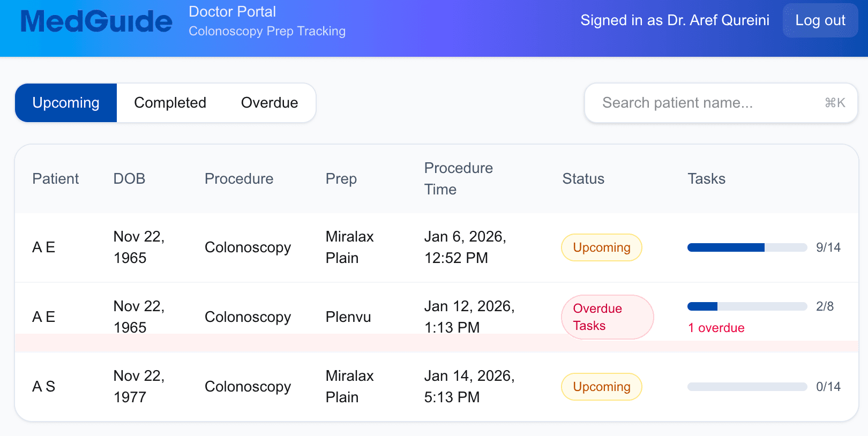This screenshot has width=868, height=436.
Task: Click the ⌘K shortcut indicator in search bar
Action: click(837, 102)
